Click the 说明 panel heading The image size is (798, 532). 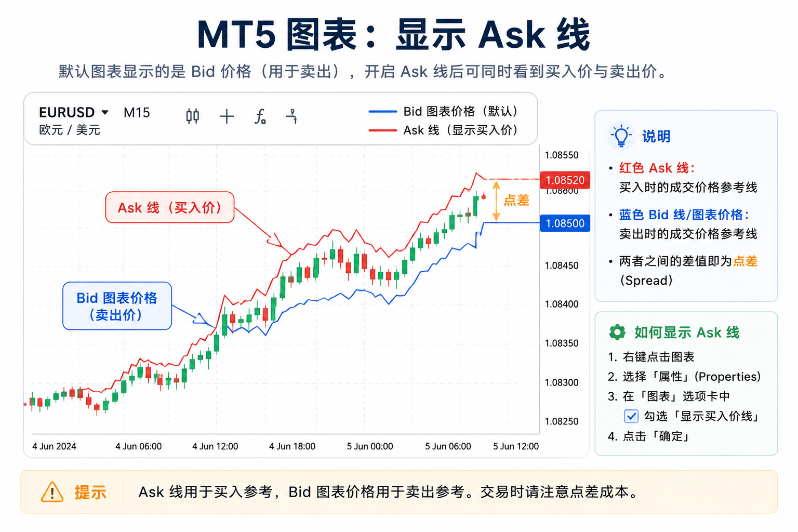click(x=656, y=136)
